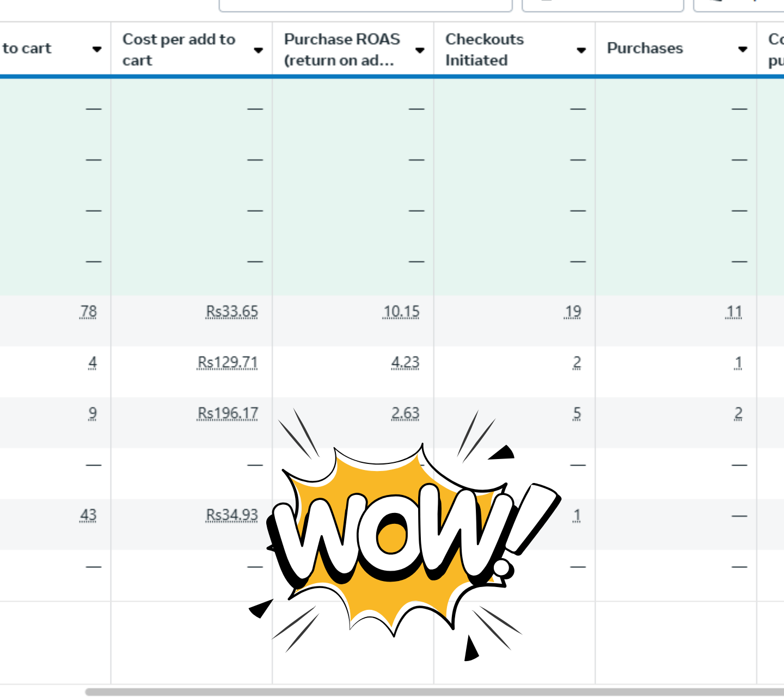Open the 'to cart' column dropdown arrow
The image size is (784, 697).
[97, 50]
